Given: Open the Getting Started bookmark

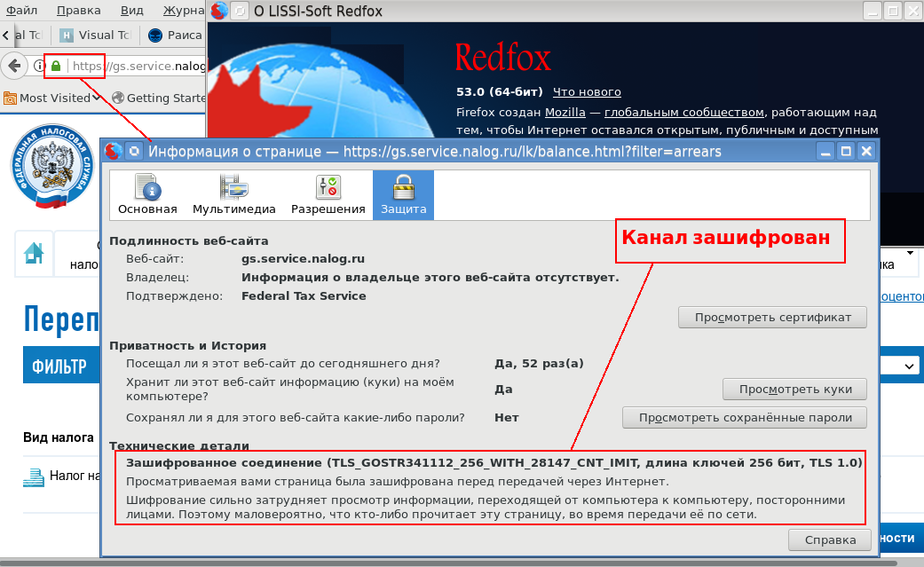Looking at the screenshot, I should coord(159,98).
